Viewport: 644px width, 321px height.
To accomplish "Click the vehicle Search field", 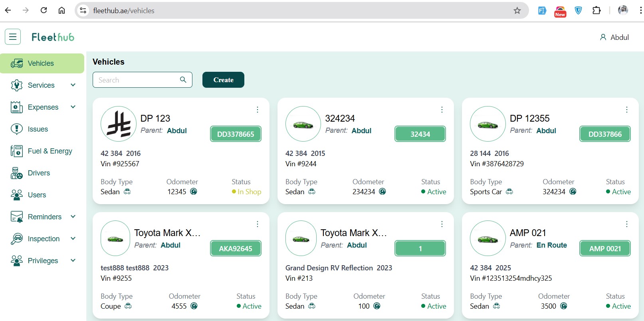I will tap(143, 80).
